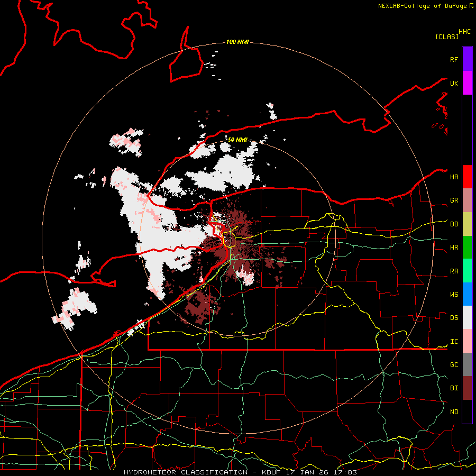
Task: Click the RF legend label
Action: tap(454, 59)
